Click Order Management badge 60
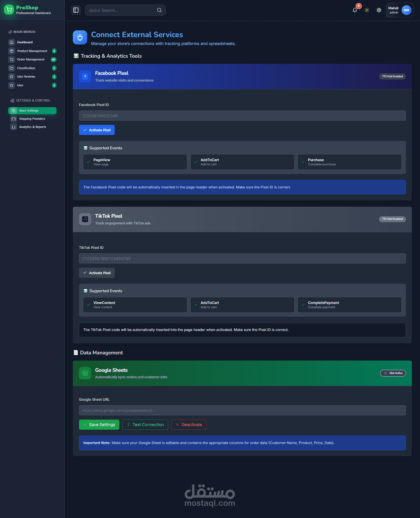 53,60
